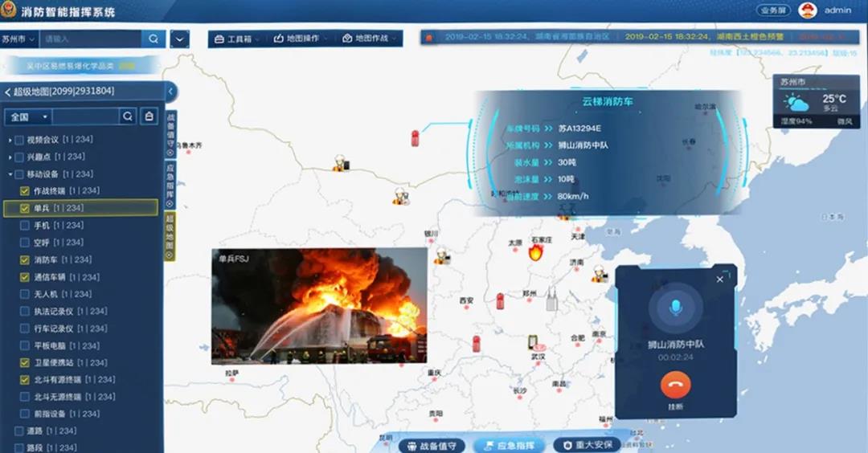Uncheck the 消防车 checkbox

pos(25,260)
